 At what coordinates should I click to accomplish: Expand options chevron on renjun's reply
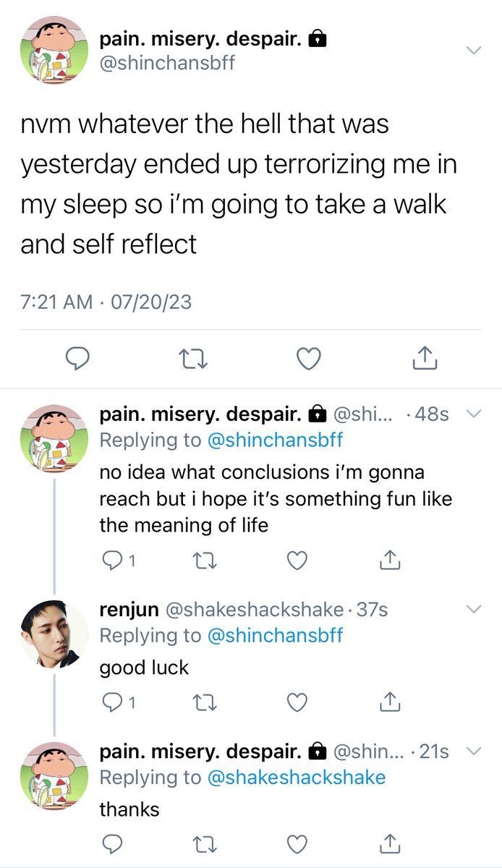click(x=473, y=609)
